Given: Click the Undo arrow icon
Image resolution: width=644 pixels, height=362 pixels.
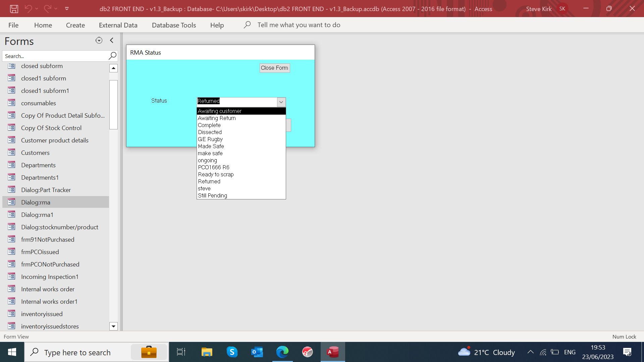Looking at the screenshot, I should pyautogui.click(x=29, y=9).
